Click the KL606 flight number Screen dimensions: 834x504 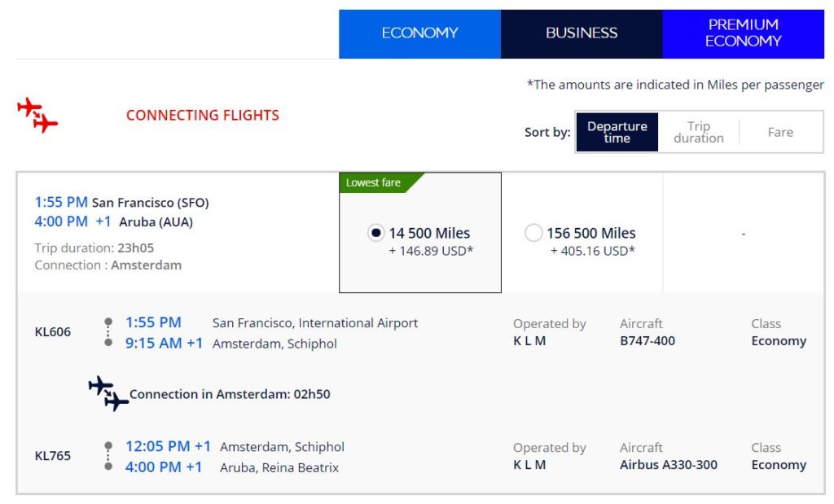[53, 332]
